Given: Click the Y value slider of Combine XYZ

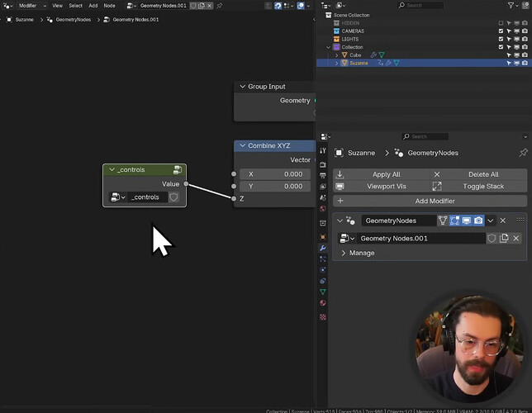Looking at the screenshot, I should pos(275,187).
